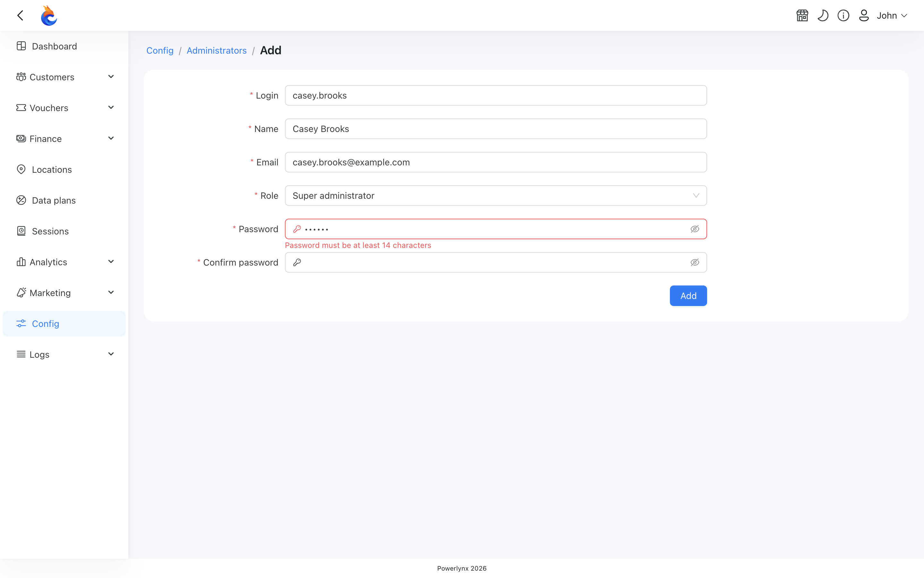Show the Password field contents
Screen dimensions: 924x578
(x=695, y=229)
